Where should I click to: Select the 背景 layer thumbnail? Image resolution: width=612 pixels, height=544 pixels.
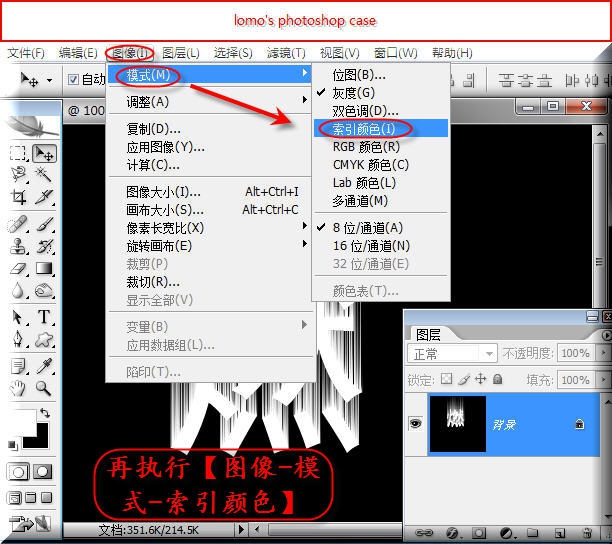[x=457, y=424]
